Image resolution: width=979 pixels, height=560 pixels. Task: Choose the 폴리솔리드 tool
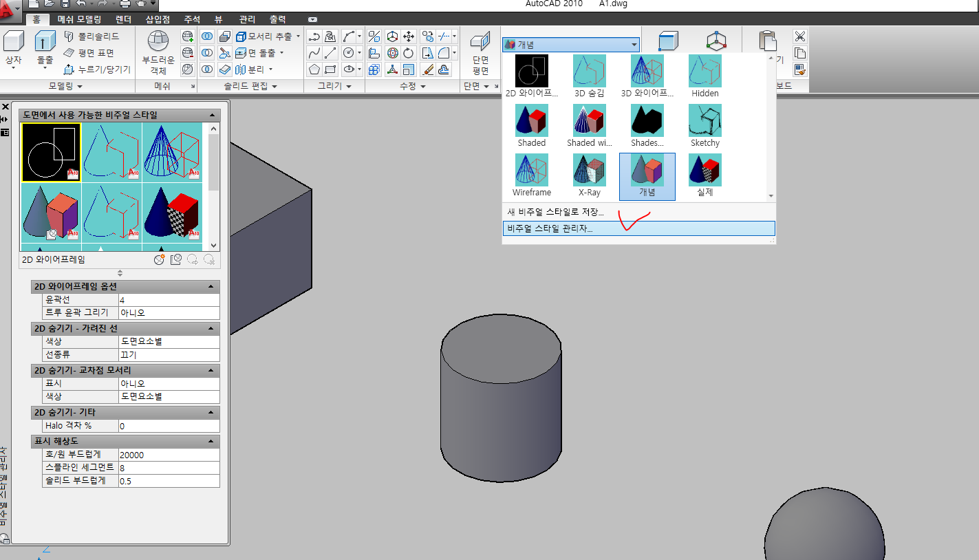(x=92, y=36)
